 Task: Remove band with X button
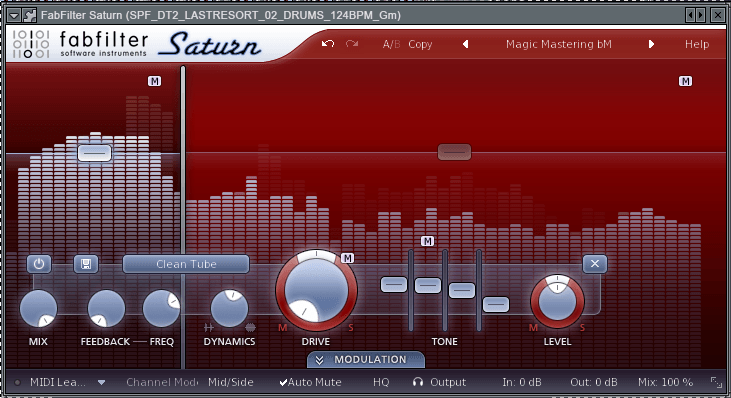(595, 264)
